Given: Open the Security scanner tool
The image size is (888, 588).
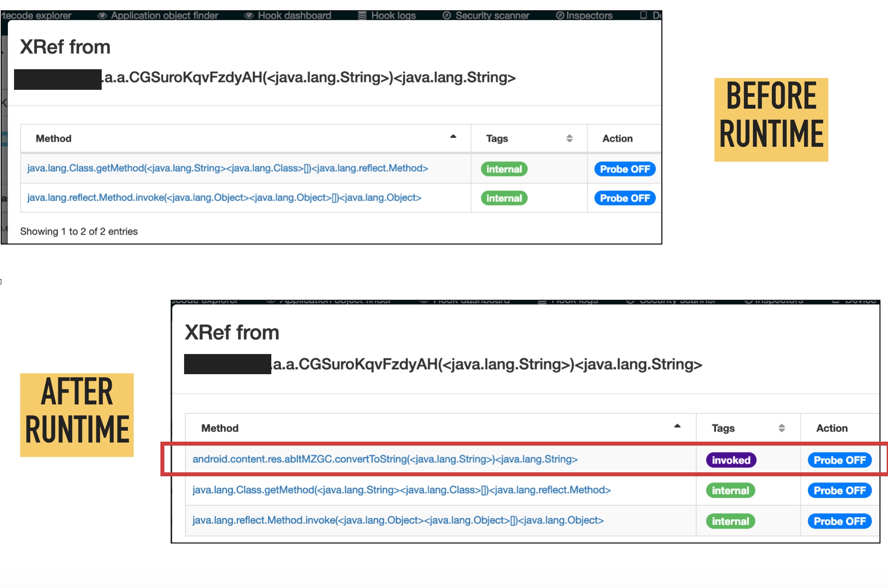Looking at the screenshot, I should tap(493, 8).
